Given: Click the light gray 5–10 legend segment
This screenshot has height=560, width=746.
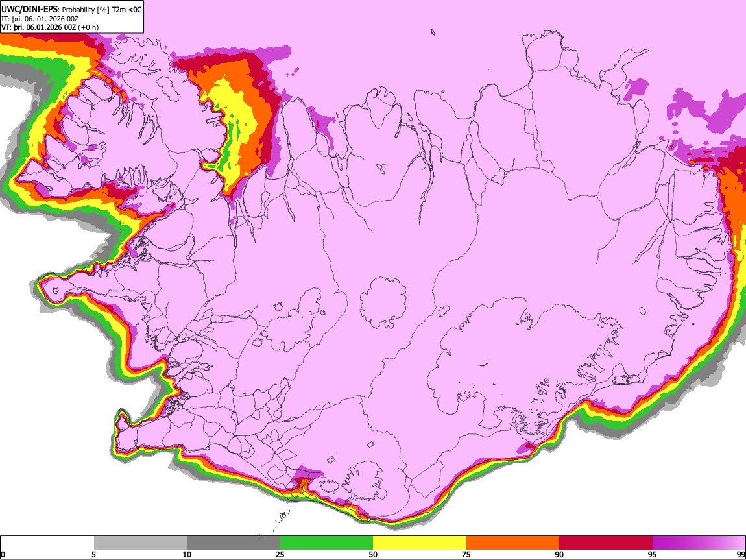Looking at the screenshot, I should pyautogui.click(x=140, y=542).
